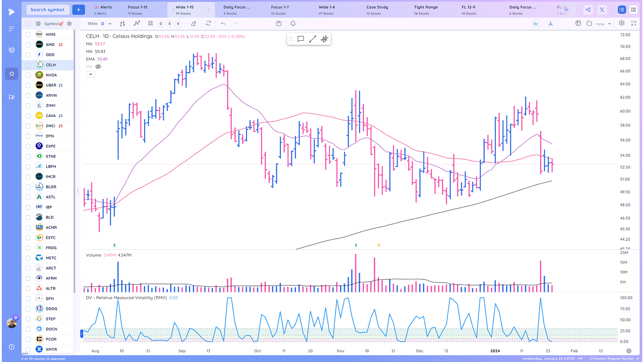Tick the select-all symbols checkbox
644x362 pixels.
[x=28, y=23]
